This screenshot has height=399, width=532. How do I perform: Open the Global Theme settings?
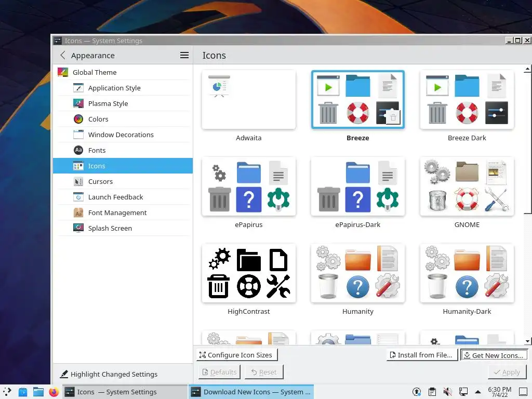[123, 72]
